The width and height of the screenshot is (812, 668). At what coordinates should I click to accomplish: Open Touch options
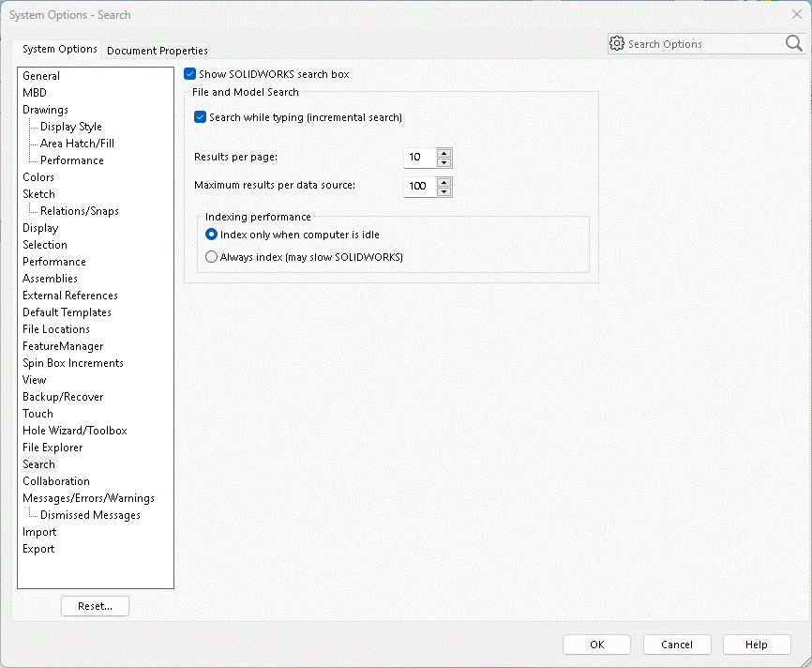[38, 414]
